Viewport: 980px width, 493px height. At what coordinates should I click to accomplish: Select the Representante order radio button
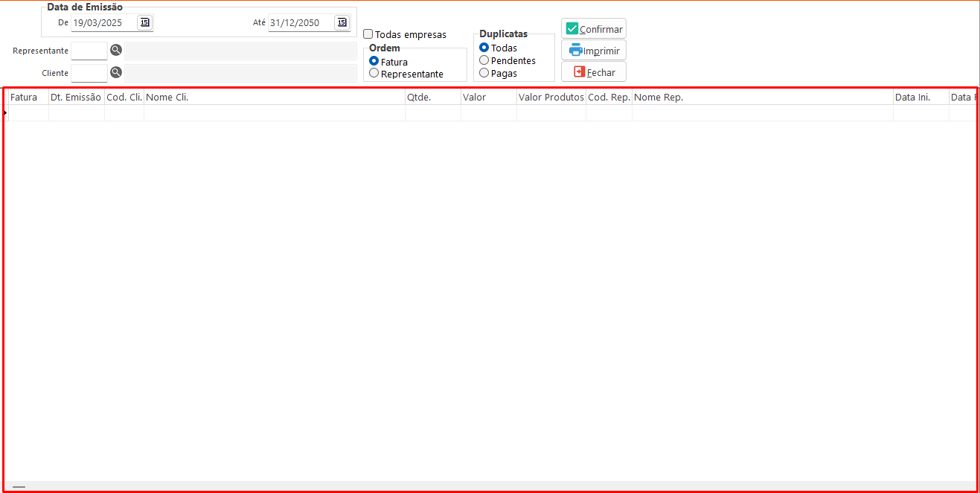(374, 74)
